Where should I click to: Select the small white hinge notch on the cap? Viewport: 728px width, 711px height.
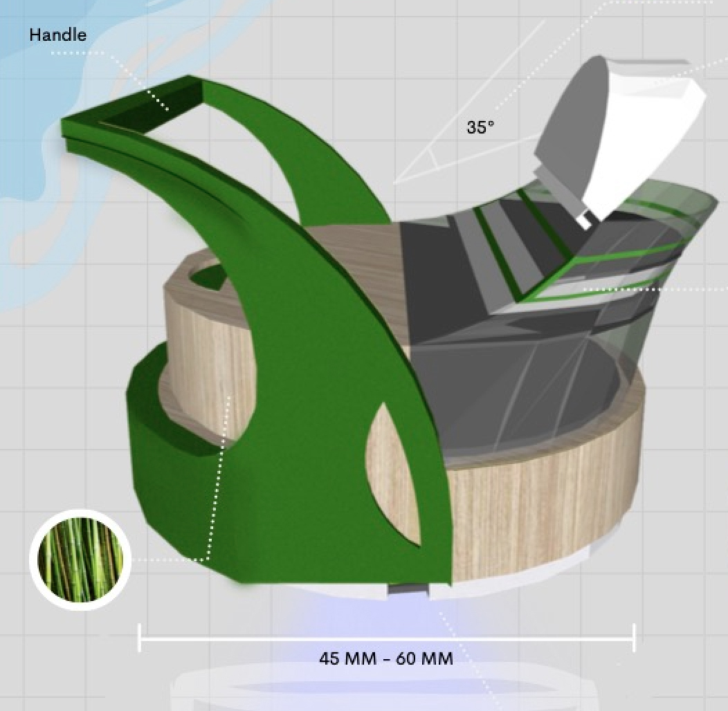(x=586, y=221)
